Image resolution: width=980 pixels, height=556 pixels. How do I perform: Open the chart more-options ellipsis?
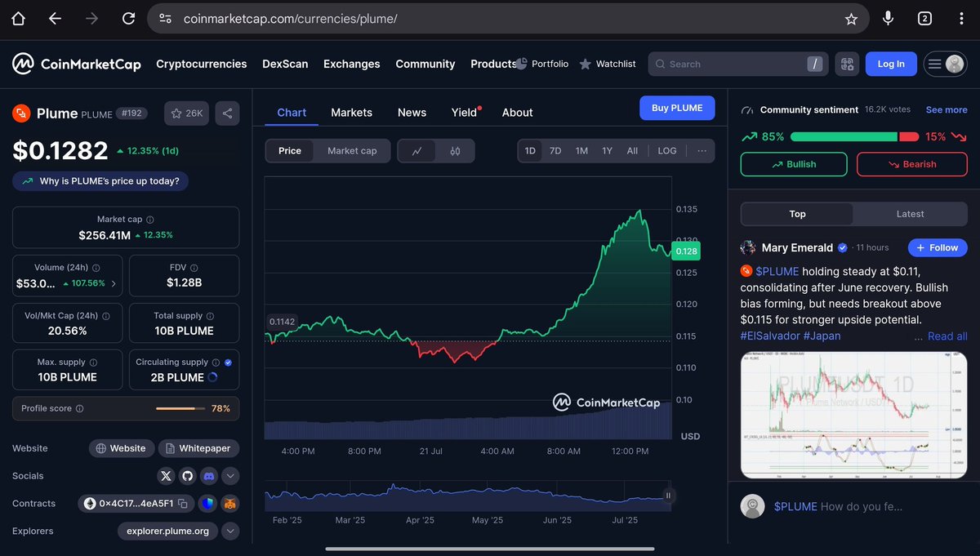point(702,151)
